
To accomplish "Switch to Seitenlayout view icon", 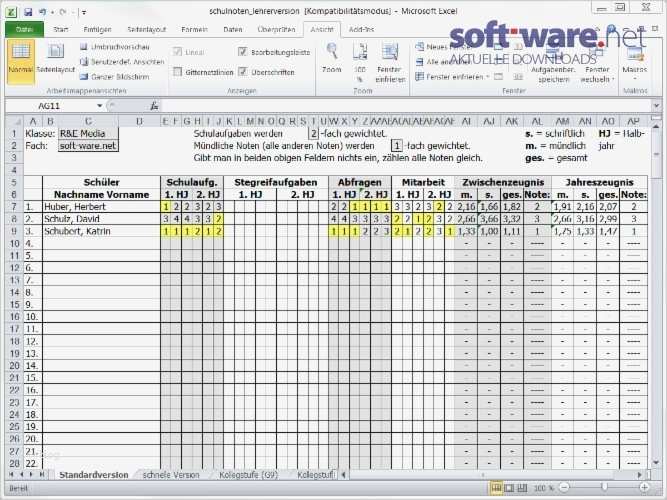I will [55, 58].
